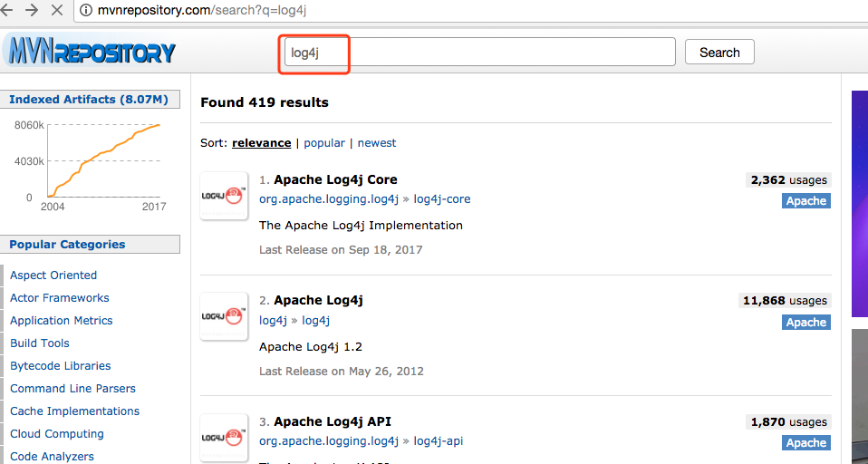Sort results by relevance
The image size is (868, 464).
(x=261, y=143)
